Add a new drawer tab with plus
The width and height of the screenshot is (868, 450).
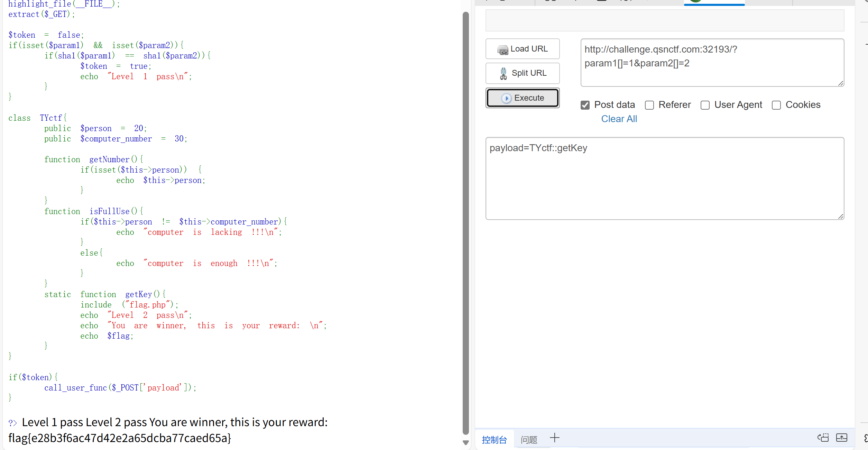(554, 438)
